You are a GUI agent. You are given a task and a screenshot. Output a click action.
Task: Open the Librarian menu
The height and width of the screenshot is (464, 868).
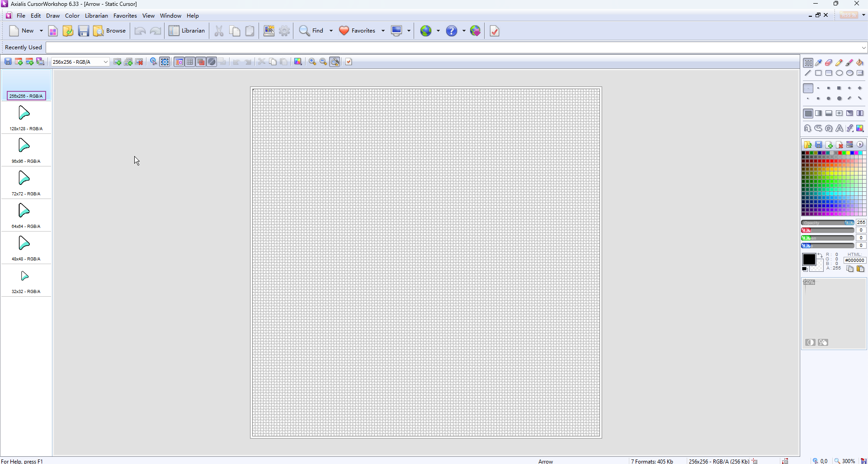pos(96,15)
